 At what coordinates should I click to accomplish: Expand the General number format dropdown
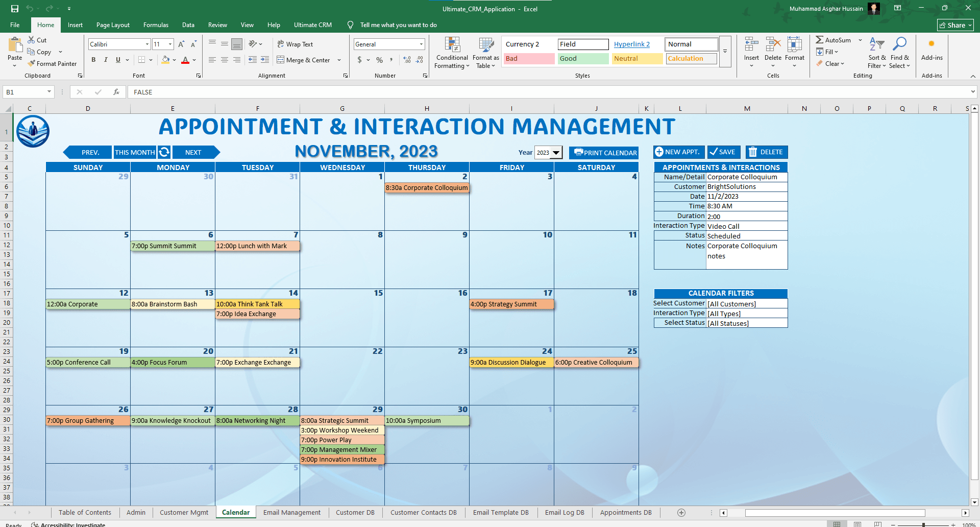[421, 44]
